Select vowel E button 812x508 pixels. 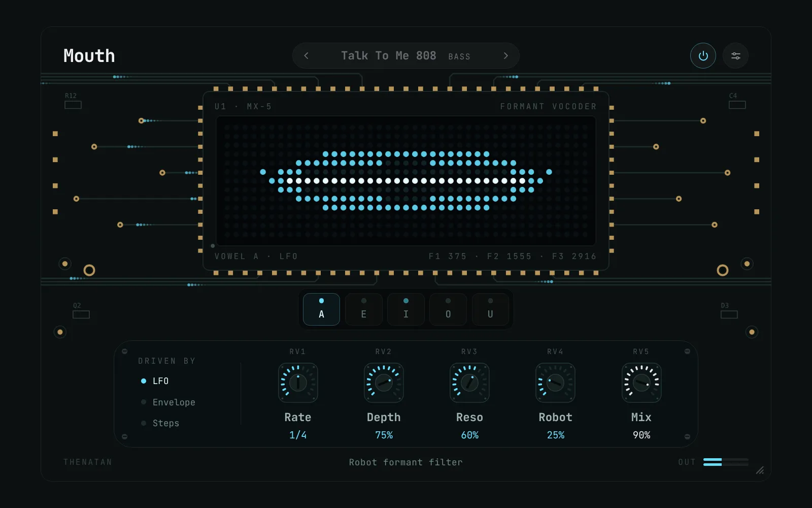363,309
